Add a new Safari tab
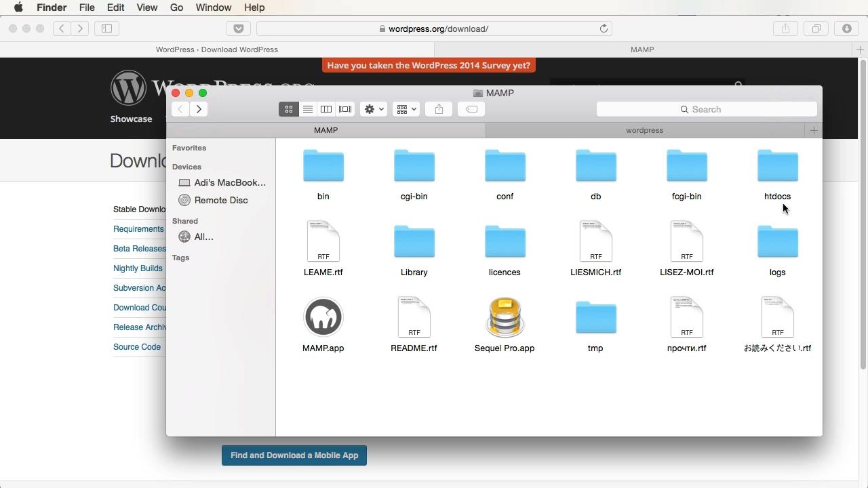 point(860,49)
